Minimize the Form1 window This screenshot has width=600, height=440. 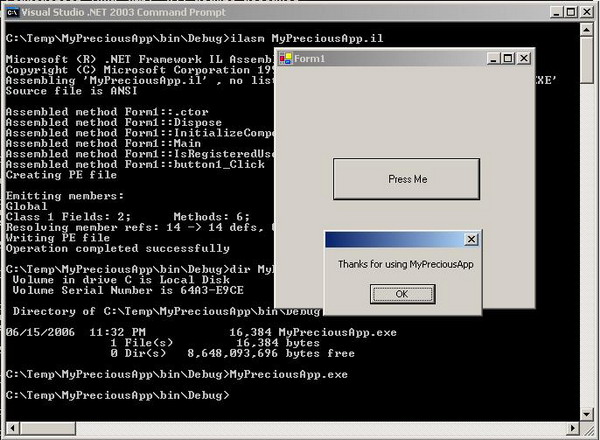point(493,59)
